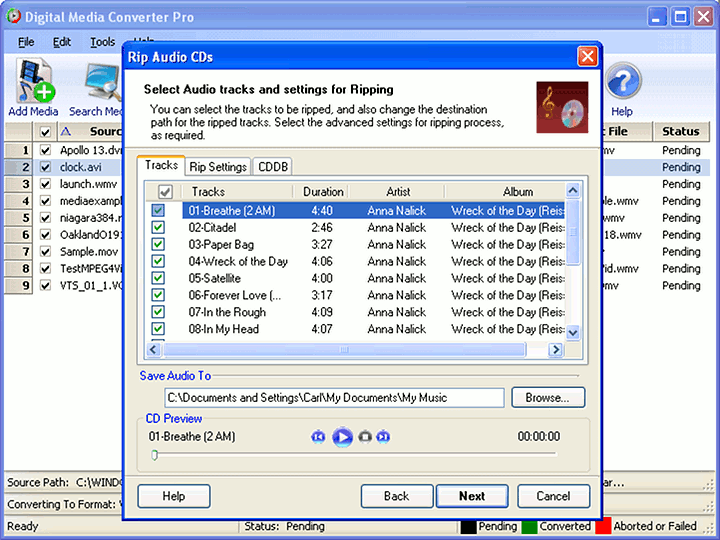Click Status column header in main window
720x540 pixels.
681,132
